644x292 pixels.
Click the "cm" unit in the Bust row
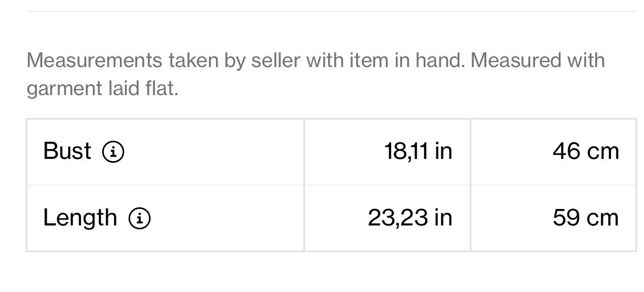603,151
